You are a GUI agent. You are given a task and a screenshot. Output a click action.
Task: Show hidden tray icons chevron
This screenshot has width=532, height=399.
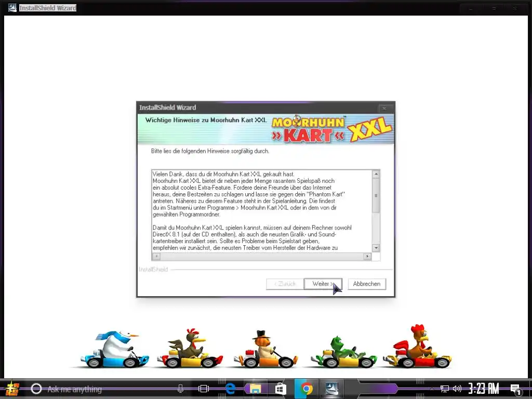pos(432,389)
